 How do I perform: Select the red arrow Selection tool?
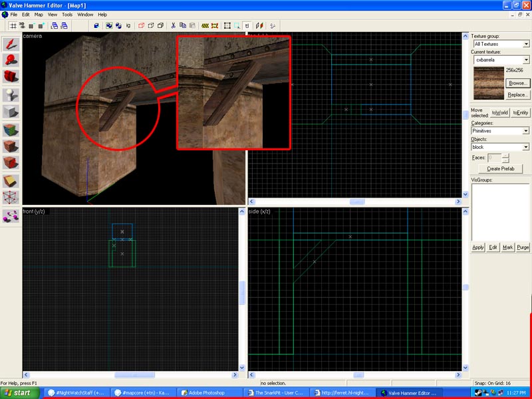(x=11, y=45)
